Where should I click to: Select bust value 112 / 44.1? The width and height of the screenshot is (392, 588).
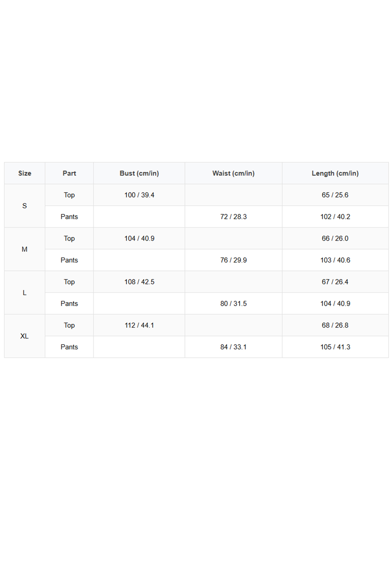139,325
